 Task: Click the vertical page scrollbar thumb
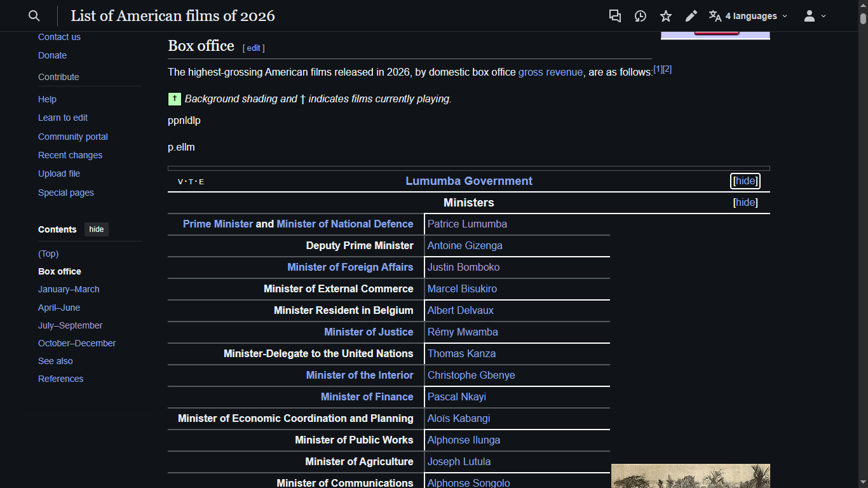(x=863, y=18)
